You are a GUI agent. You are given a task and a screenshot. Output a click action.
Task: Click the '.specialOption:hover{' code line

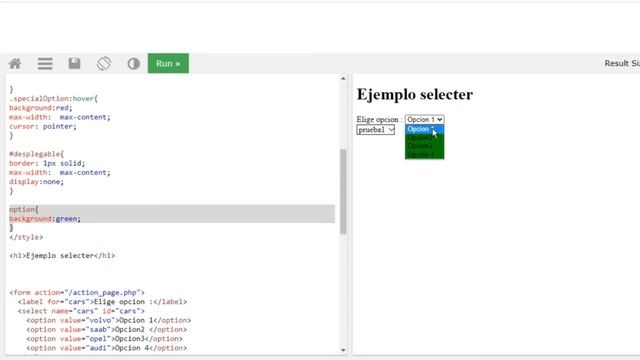tap(53, 99)
